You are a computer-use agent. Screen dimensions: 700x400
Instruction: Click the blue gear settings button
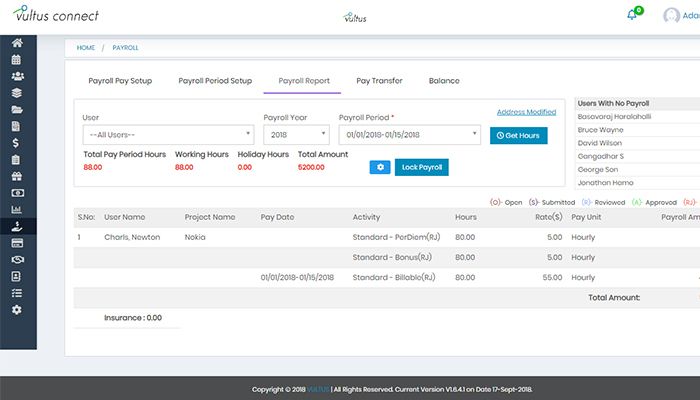point(379,167)
